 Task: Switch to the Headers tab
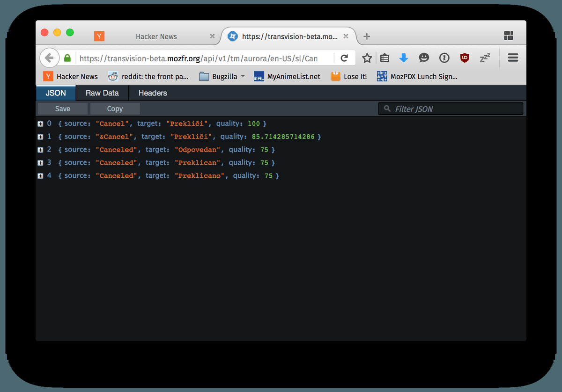point(153,93)
